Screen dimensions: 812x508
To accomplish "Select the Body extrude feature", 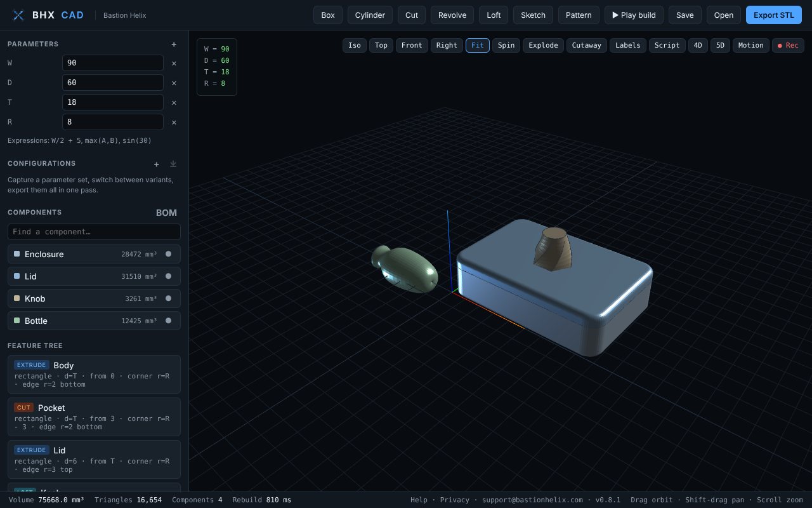I will tap(94, 374).
